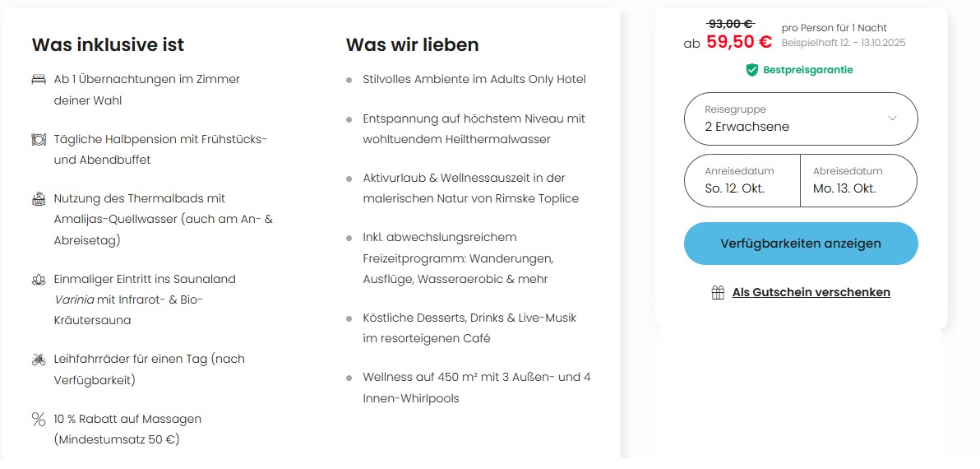Click Als Gutschein verschenken link

[811, 293]
